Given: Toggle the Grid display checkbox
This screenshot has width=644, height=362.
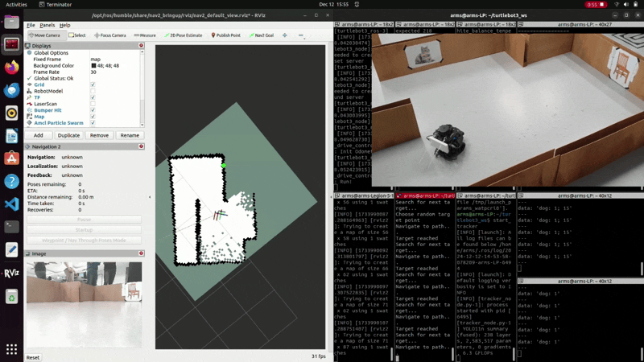Looking at the screenshot, I should click(93, 84).
